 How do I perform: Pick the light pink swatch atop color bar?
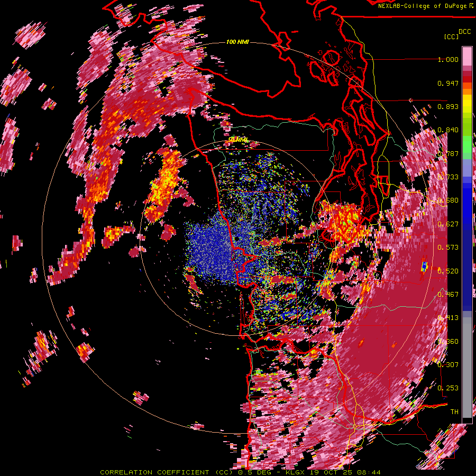click(467, 57)
